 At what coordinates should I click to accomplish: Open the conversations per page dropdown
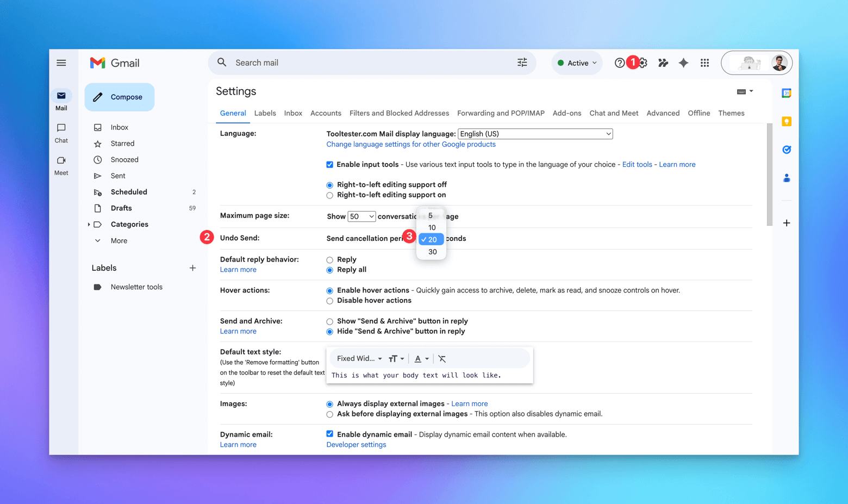tap(361, 216)
